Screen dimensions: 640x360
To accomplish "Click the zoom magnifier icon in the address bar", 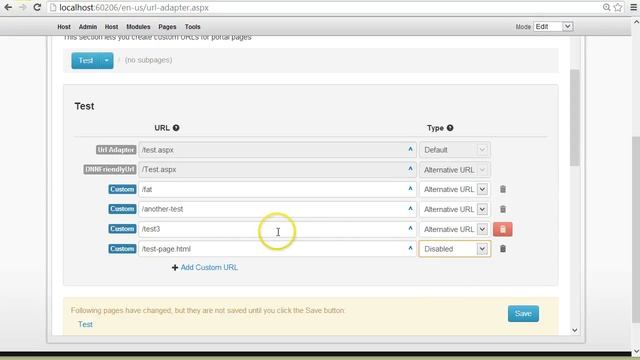I will (x=607, y=7).
